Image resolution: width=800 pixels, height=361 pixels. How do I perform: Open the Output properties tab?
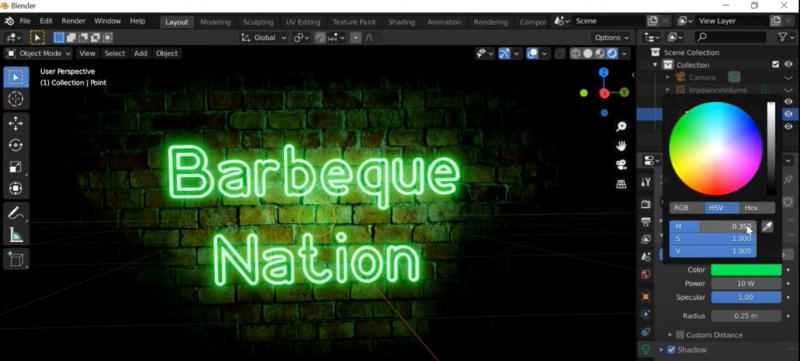point(646,222)
